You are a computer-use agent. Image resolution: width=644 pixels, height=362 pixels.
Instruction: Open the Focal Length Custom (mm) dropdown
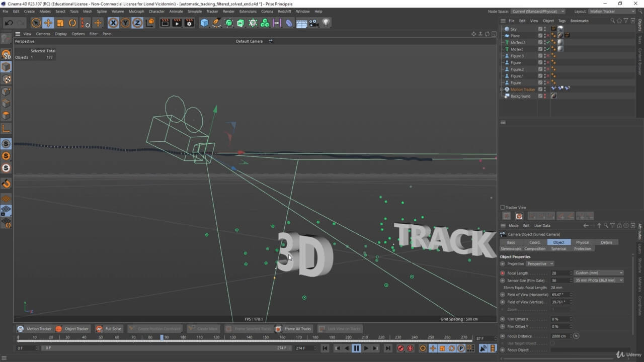tap(599, 273)
